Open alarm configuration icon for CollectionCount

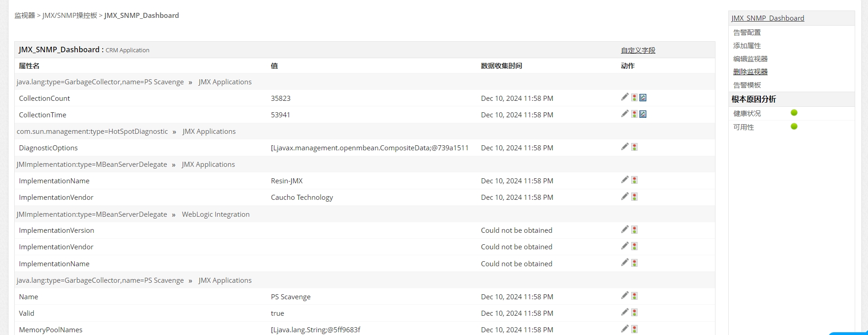pos(634,98)
